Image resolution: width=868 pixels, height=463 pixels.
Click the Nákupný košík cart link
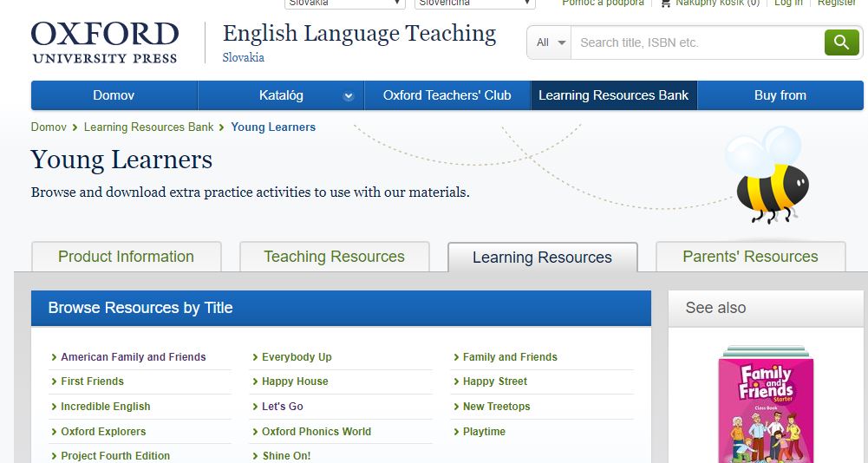pos(717,3)
